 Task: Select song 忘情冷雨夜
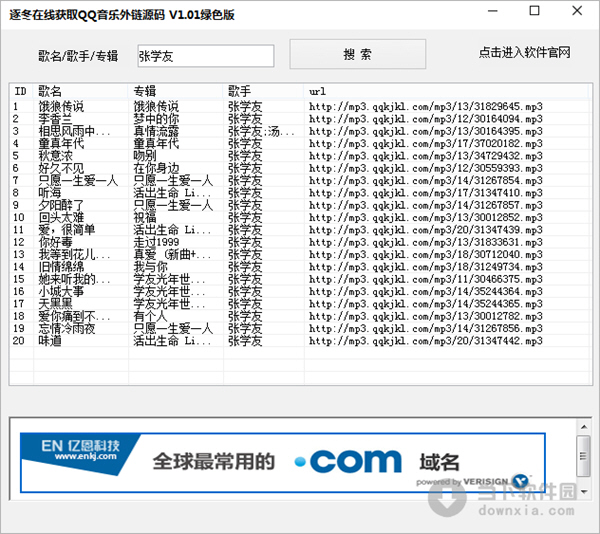67,328
